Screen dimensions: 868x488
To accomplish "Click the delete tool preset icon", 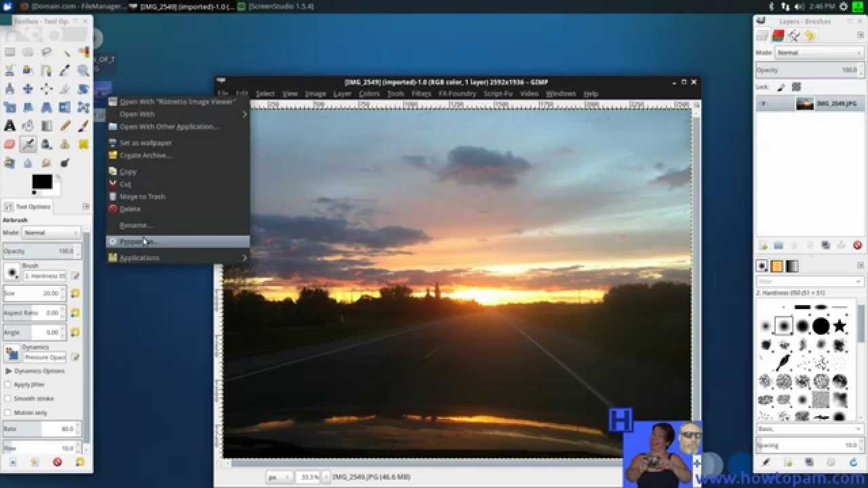I will (57, 462).
